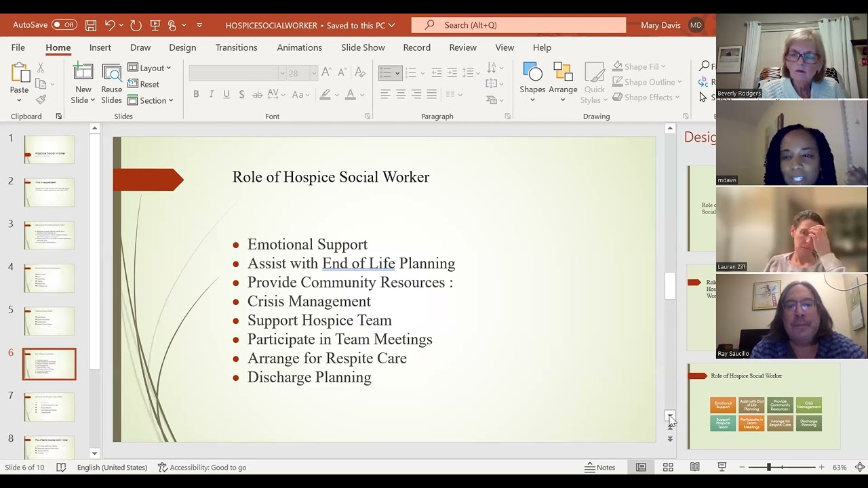Click Decrease List Level icon
Screen dimensions: 868x488
point(437,73)
